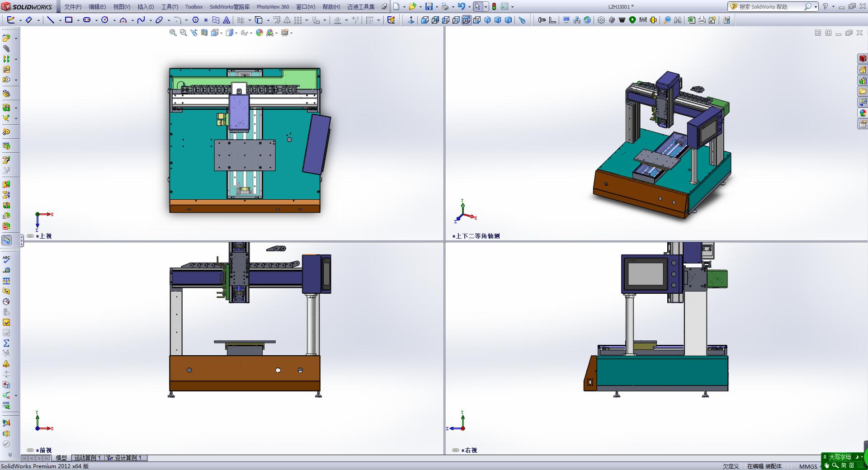Screen dimensions: 868x470
Task: Click the Mass Properties scale icon
Action: point(6,281)
